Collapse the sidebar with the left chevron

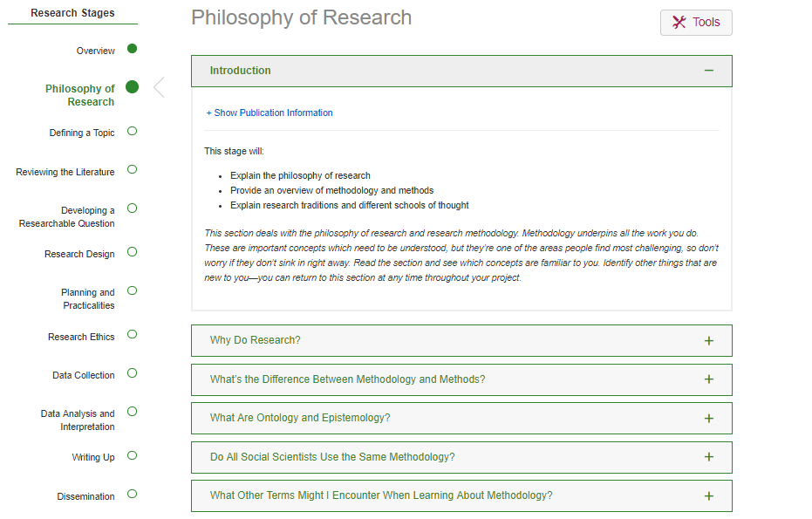tap(159, 87)
